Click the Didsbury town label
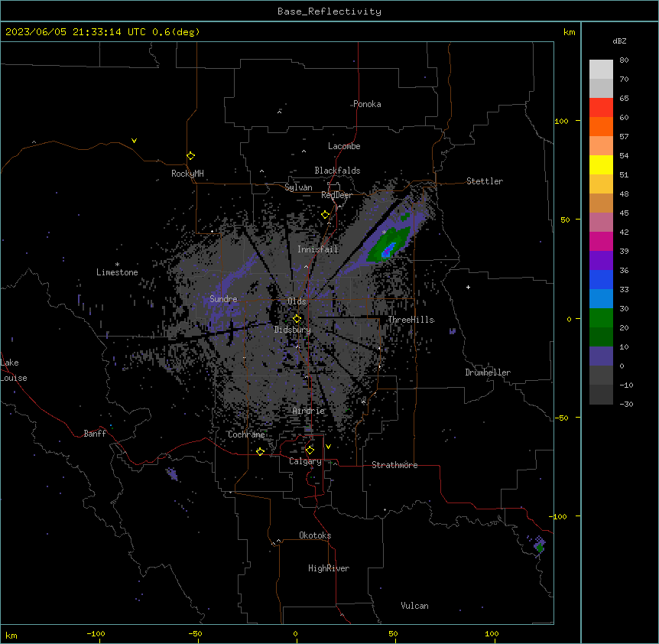Screen dimensions: 659x644 pyautogui.click(x=293, y=330)
